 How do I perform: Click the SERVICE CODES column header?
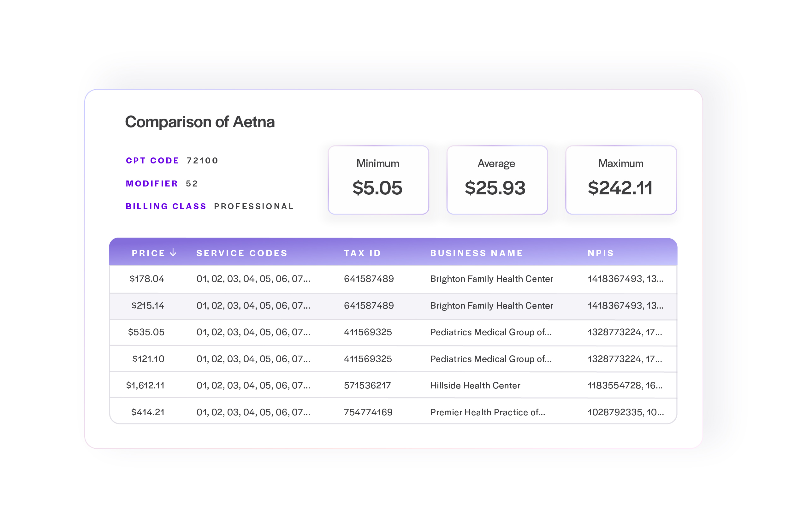242,253
